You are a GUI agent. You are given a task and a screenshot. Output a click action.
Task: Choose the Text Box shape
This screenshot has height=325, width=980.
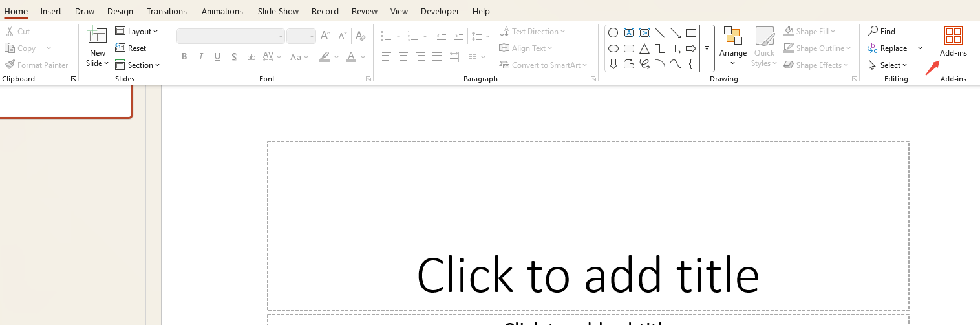(629, 33)
